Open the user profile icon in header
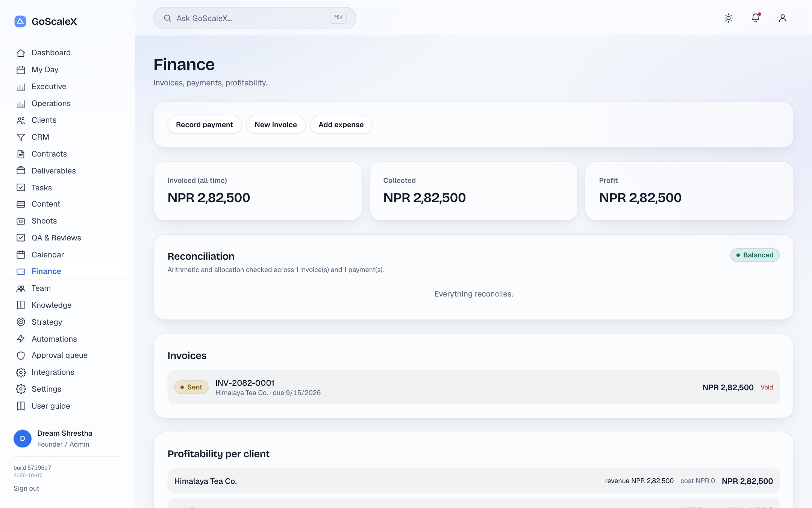The height and width of the screenshot is (508, 812). [x=783, y=18]
